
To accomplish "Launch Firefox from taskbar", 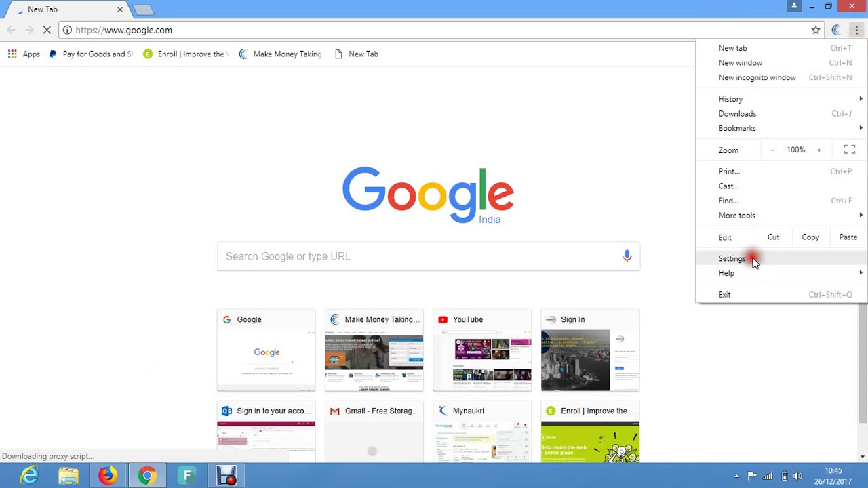I will (107, 476).
